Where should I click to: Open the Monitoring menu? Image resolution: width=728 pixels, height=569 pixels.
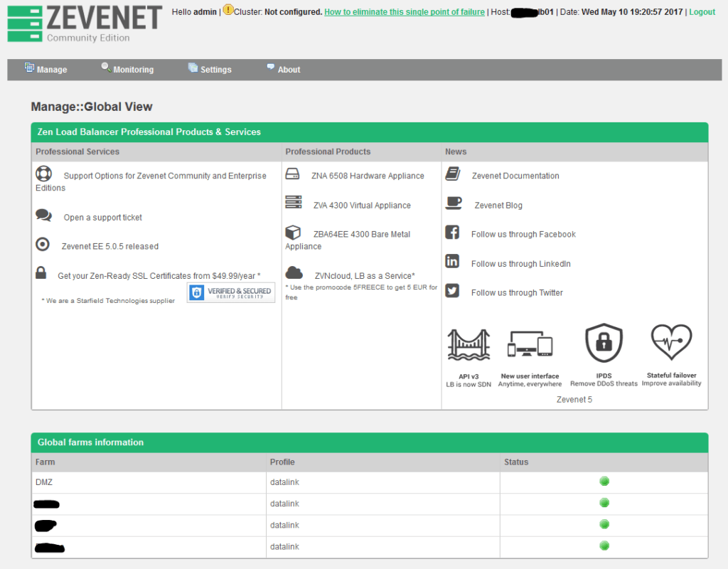(x=127, y=69)
